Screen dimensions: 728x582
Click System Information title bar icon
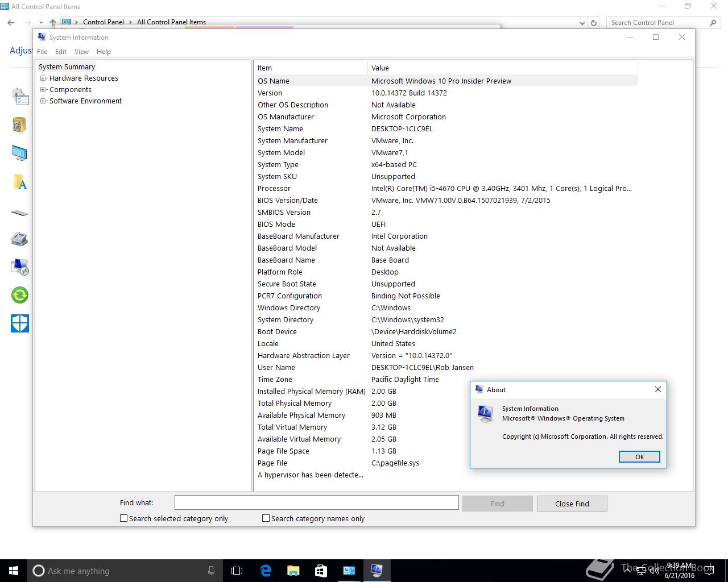42,38
